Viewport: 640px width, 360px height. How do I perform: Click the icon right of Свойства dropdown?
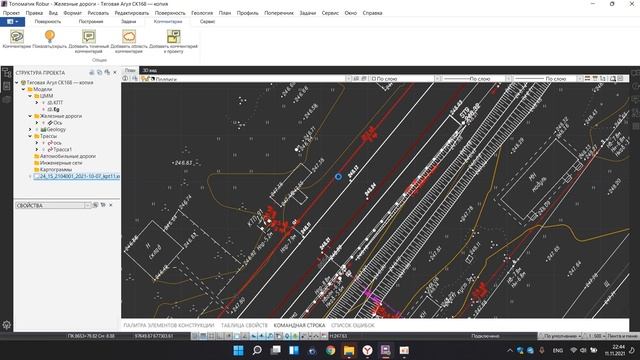96,205
